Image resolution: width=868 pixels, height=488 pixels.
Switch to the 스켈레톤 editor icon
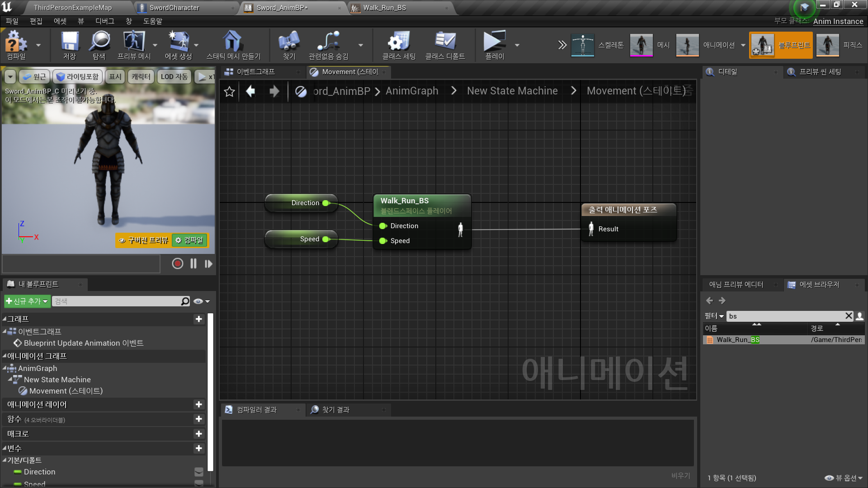[x=583, y=45]
